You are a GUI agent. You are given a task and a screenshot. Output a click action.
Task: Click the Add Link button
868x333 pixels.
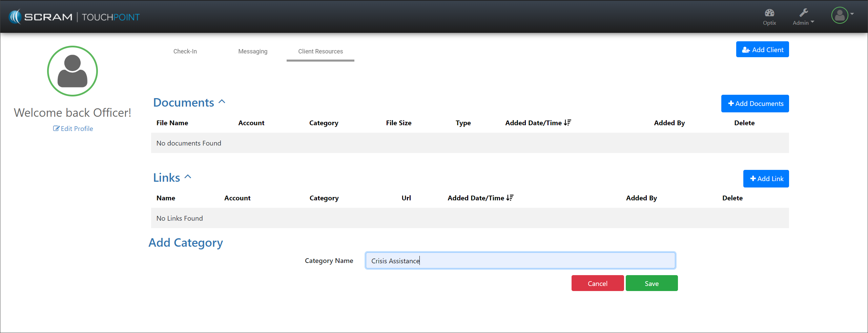(766, 179)
